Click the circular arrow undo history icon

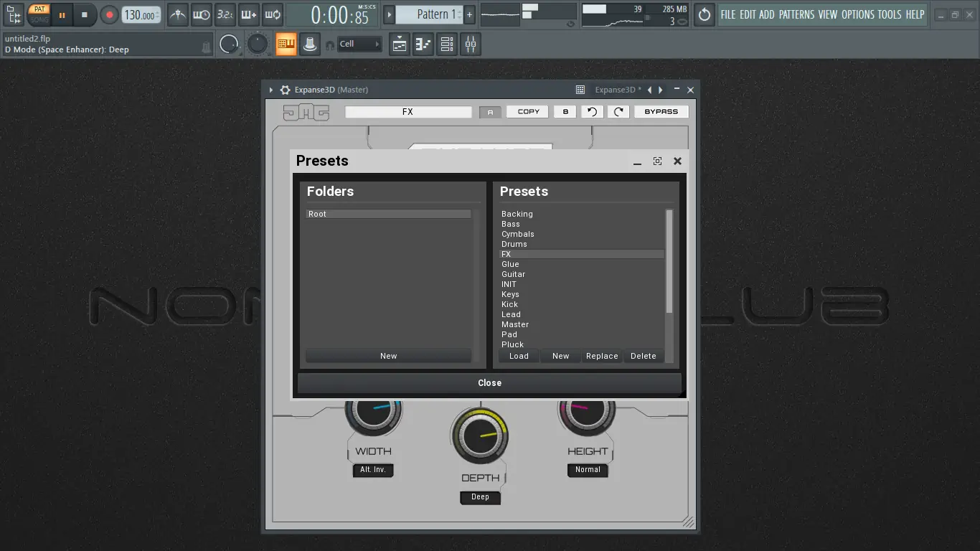pyautogui.click(x=705, y=14)
